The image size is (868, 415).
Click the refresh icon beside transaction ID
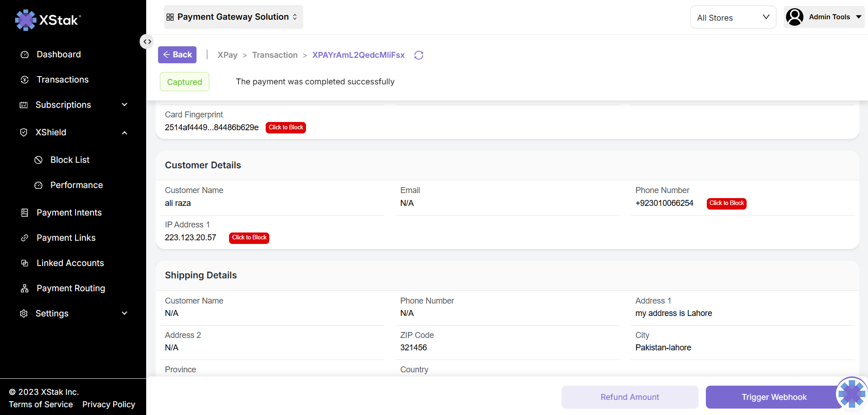[419, 55]
